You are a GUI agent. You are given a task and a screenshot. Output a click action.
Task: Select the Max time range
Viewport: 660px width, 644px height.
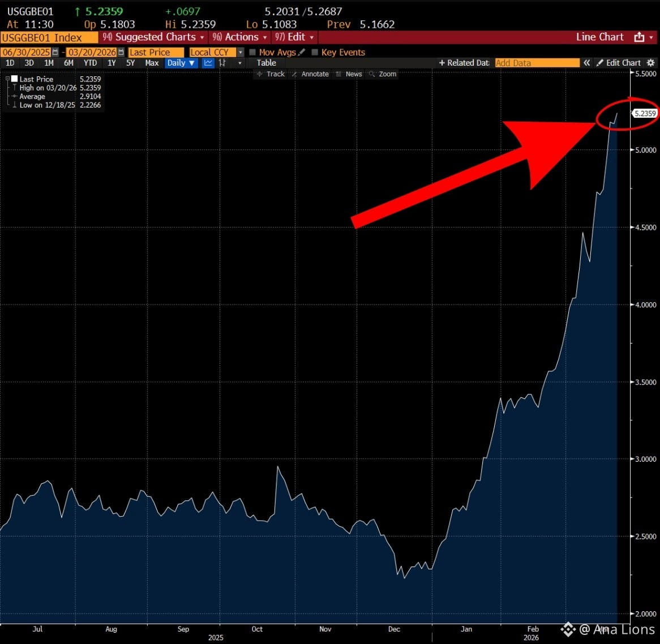[152, 63]
